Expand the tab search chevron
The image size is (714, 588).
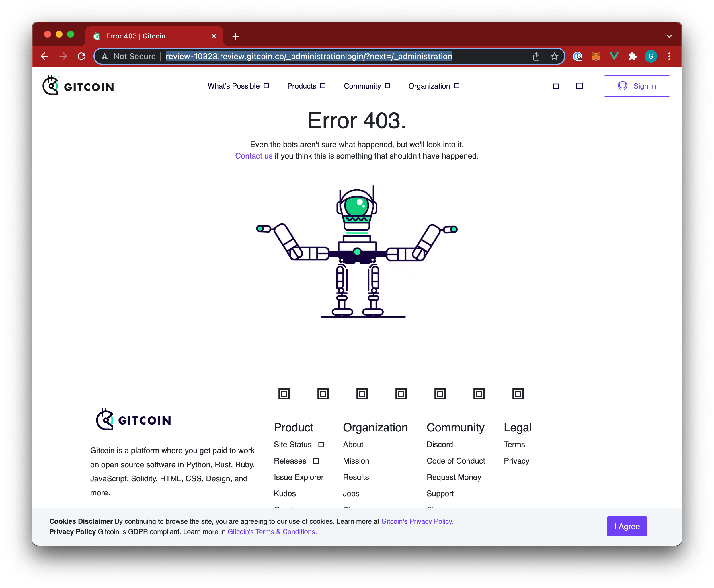click(x=669, y=36)
